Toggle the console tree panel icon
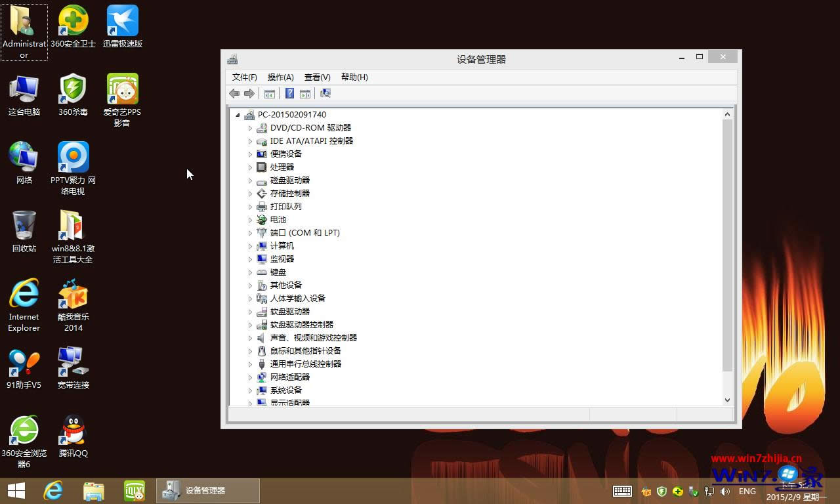840x504 pixels. click(x=269, y=93)
